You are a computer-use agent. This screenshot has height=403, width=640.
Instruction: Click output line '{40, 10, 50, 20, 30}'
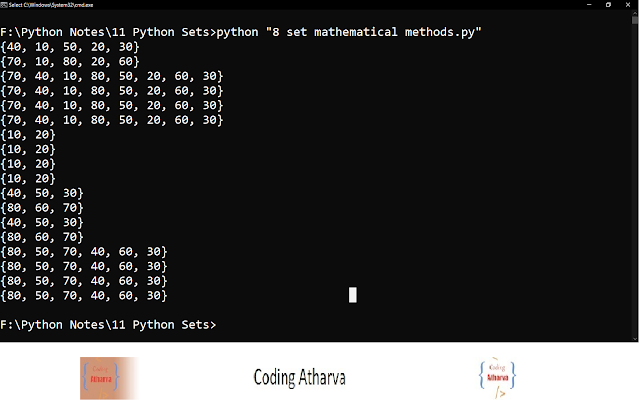pyautogui.click(x=70, y=47)
